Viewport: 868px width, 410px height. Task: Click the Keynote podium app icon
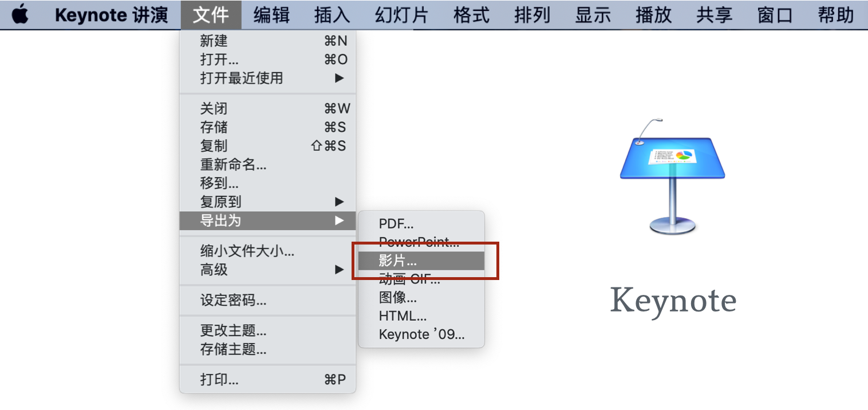pos(673,176)
